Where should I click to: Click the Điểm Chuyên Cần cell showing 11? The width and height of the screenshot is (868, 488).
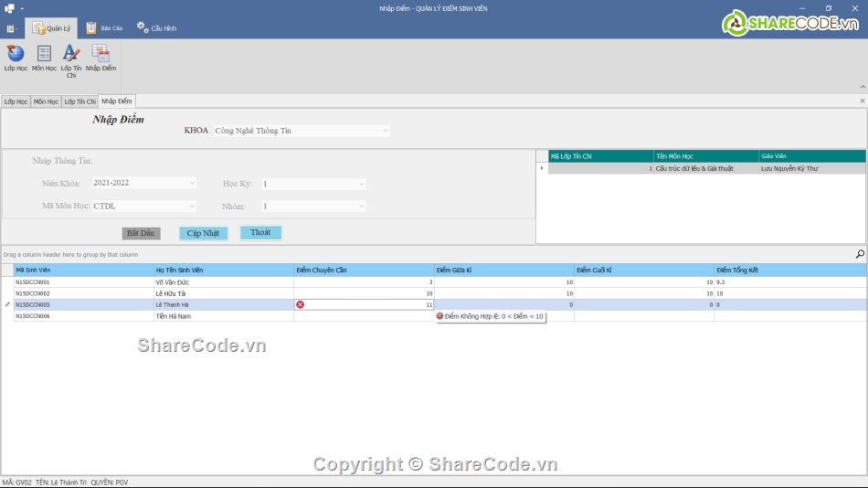tap(365, 304)
